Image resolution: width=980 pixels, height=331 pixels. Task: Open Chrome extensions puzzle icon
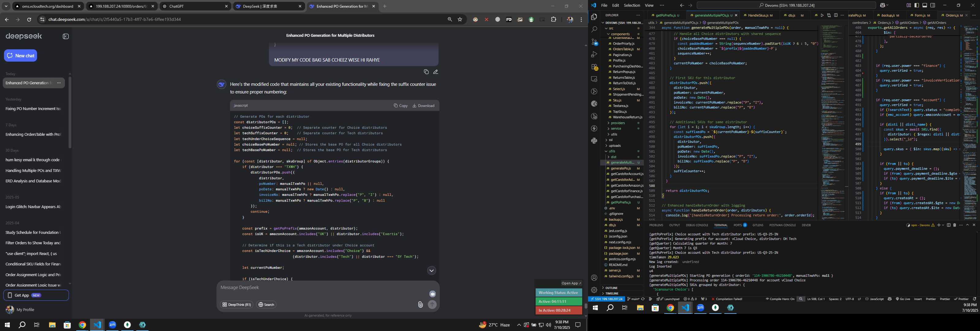click(553, 19)
